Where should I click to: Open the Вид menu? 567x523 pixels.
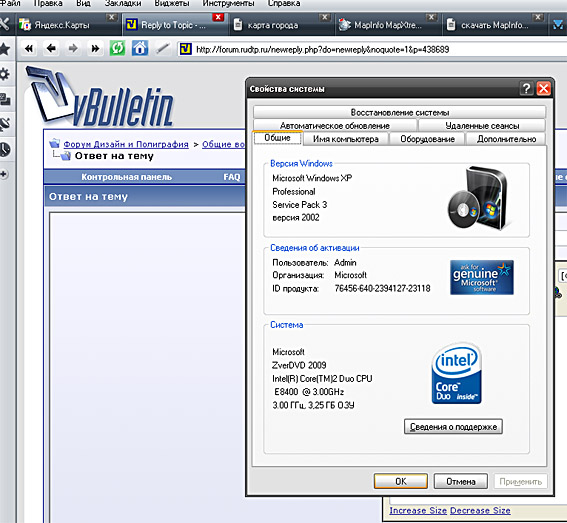(x=83, y=4)
